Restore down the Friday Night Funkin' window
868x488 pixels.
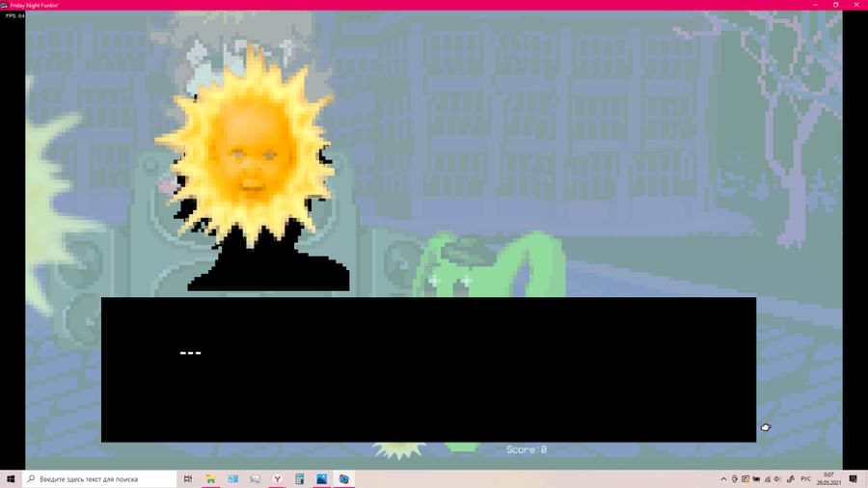point(836,5)
